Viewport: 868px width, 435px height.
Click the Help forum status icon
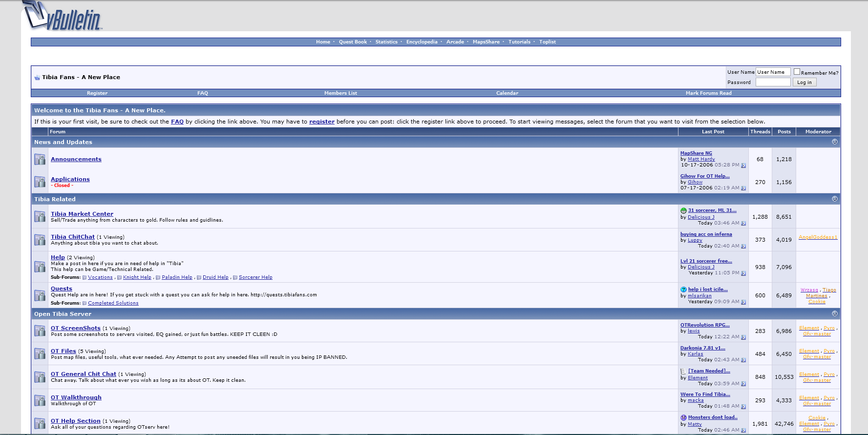[40, 267]
